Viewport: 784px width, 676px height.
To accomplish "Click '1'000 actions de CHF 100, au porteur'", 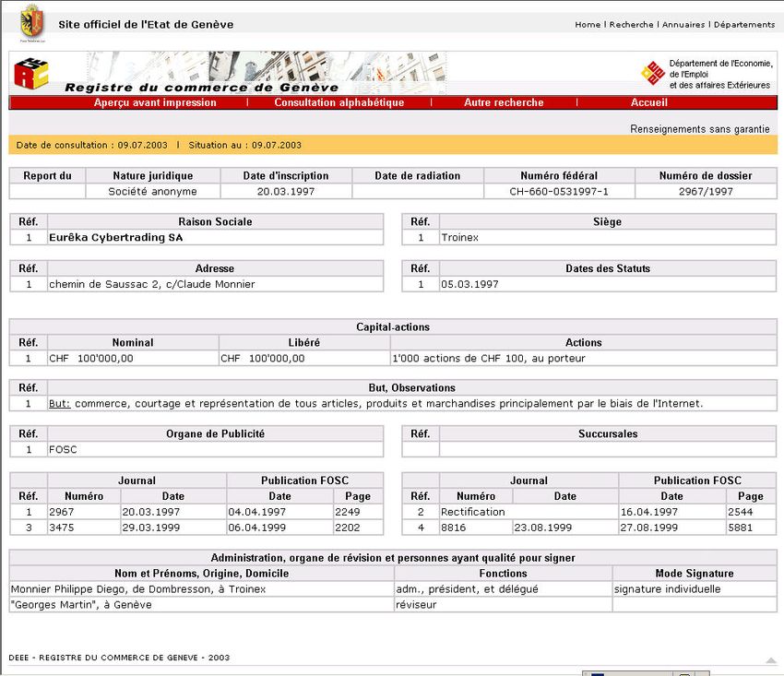I will click(x=489, y=359).
